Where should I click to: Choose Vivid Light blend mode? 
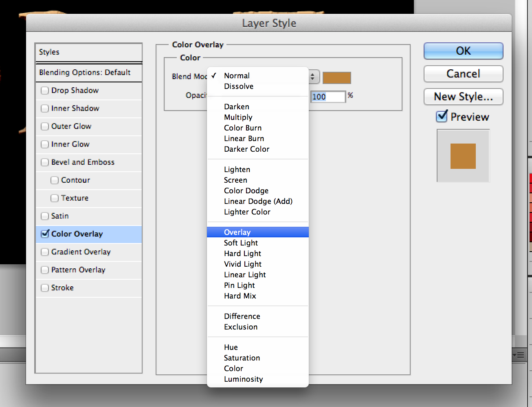(257, 264)
